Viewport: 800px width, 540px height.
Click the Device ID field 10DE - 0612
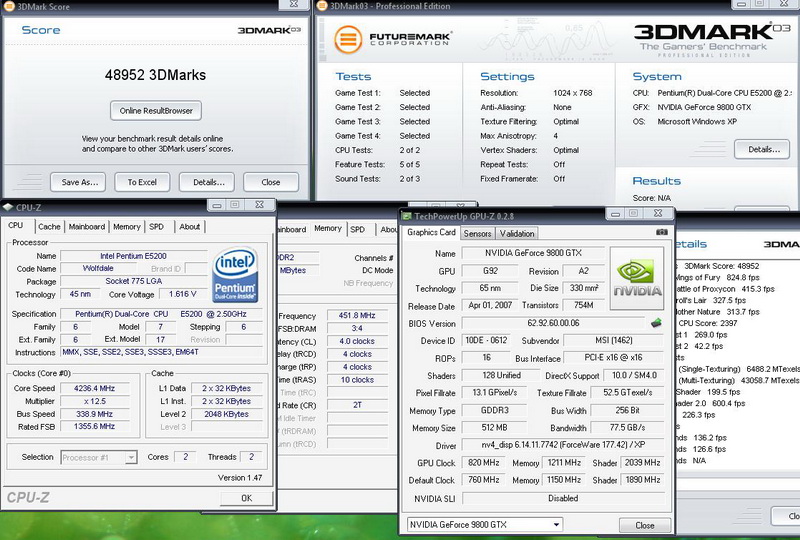[486, 340]
